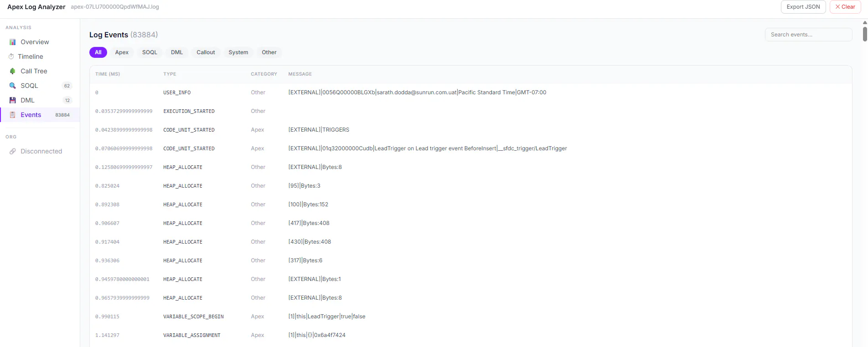Click timestamp 0.917404

[x=107, y=242]
